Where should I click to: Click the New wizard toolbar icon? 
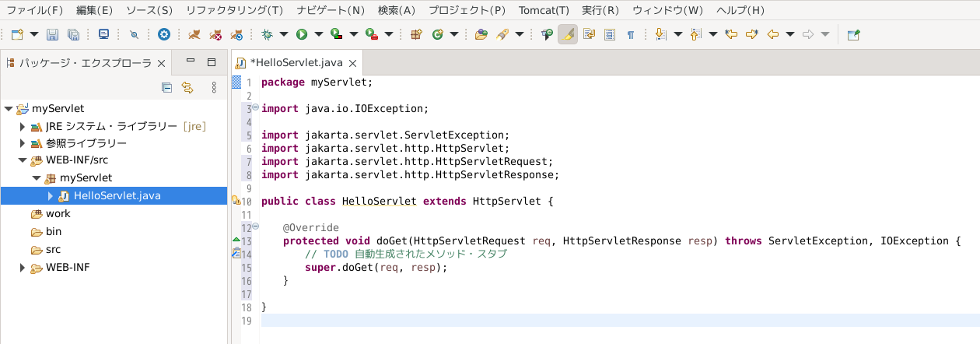17,34
